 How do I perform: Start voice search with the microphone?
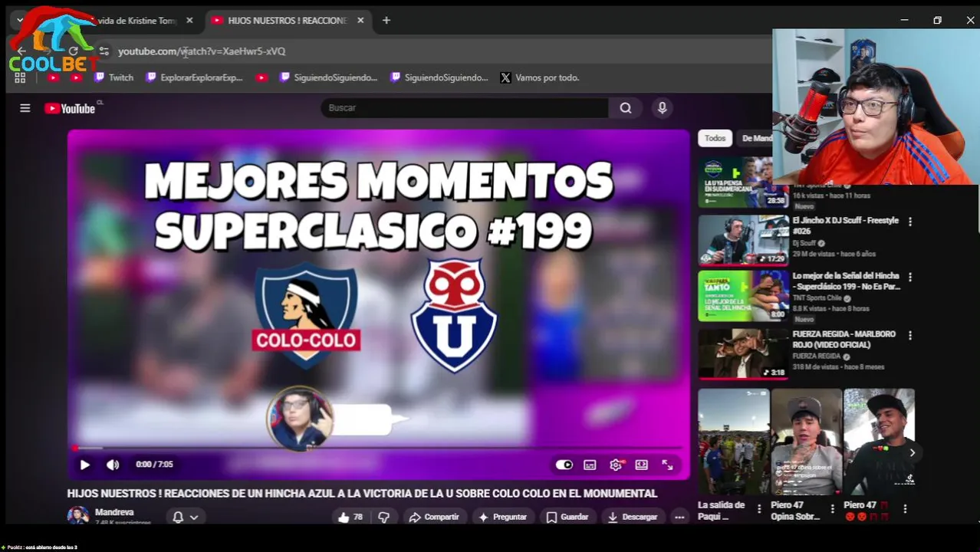[663, 108]
